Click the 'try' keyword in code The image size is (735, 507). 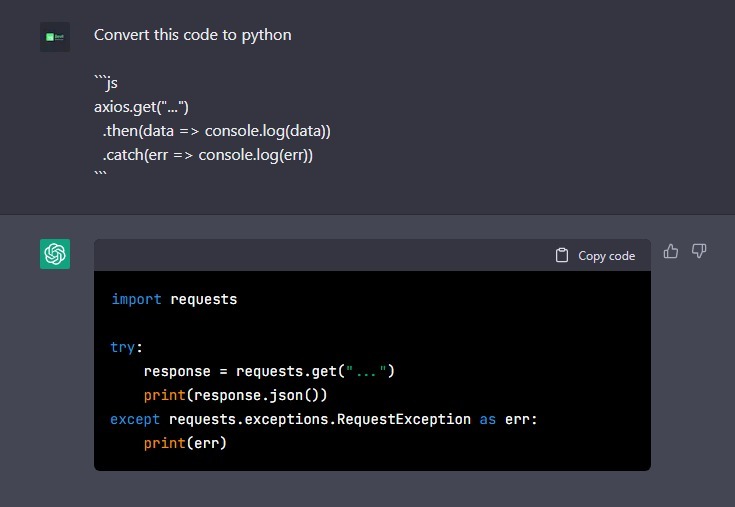point(123,347)
